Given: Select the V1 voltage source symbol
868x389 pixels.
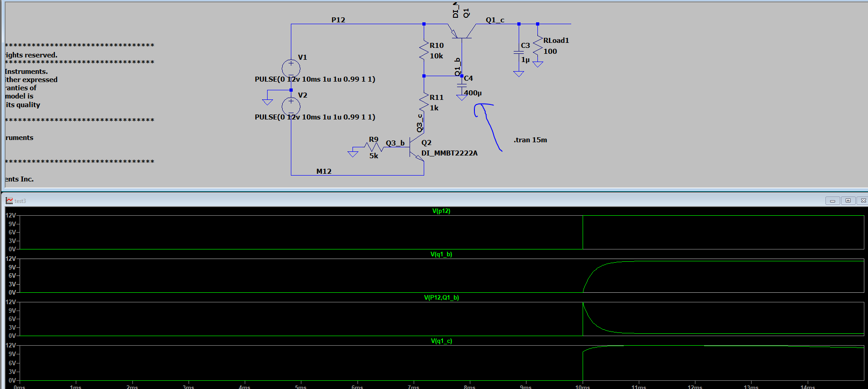Looking at the screenshot, I should tap(291, 68).
